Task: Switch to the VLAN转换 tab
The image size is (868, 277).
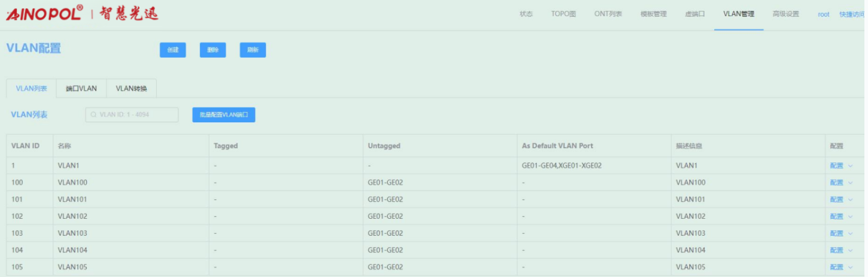Action: tap(131, 89)
